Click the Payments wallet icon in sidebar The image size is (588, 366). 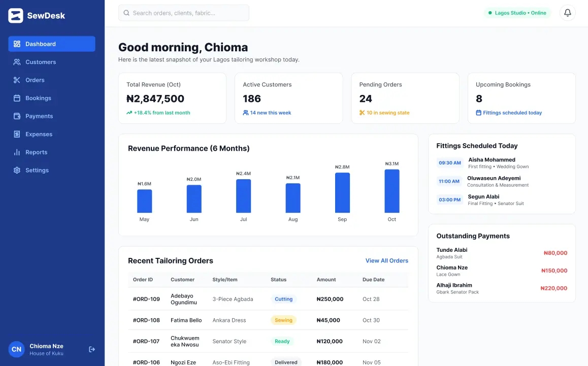coord(17,116)
